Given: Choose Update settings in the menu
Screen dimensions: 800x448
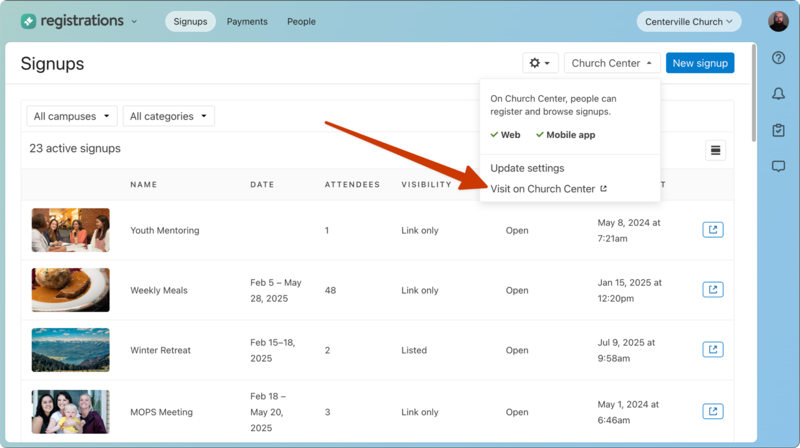Looking at the screenshot, I should pyautogui.click(x=527, y=168).
